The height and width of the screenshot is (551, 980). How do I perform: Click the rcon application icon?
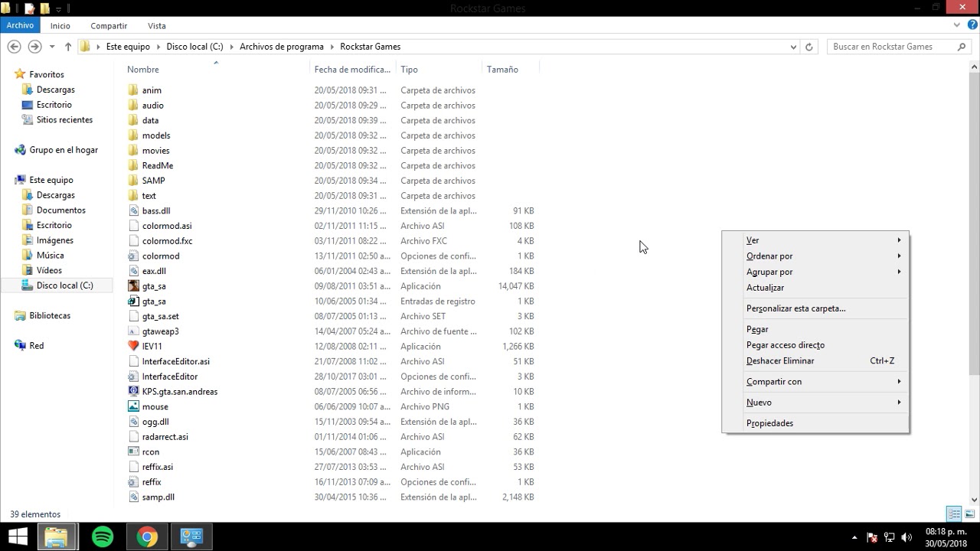pos(133,452)
